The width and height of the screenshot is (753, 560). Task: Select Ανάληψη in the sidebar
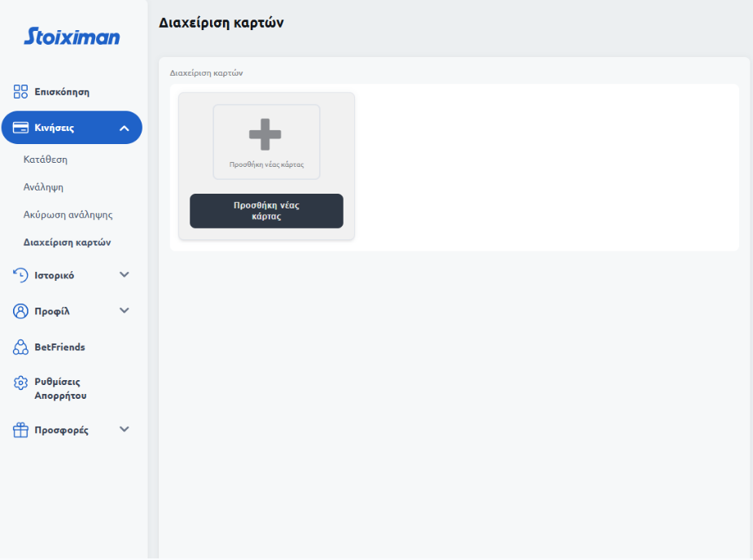[43, 187]
